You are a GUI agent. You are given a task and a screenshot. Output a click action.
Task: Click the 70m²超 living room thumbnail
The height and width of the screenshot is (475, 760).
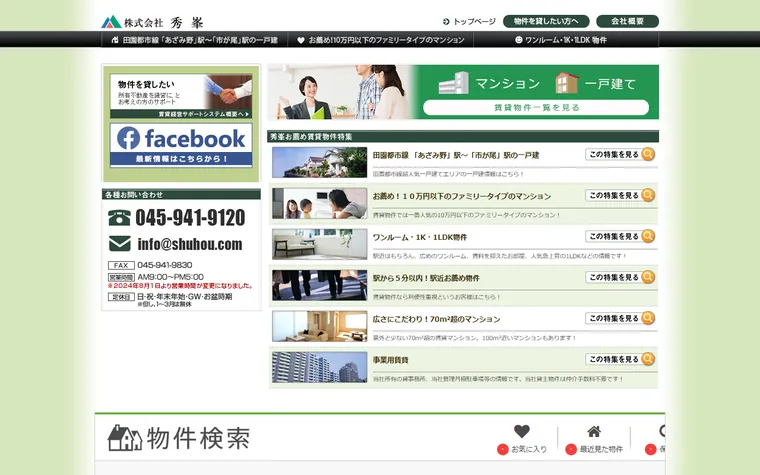319,326
